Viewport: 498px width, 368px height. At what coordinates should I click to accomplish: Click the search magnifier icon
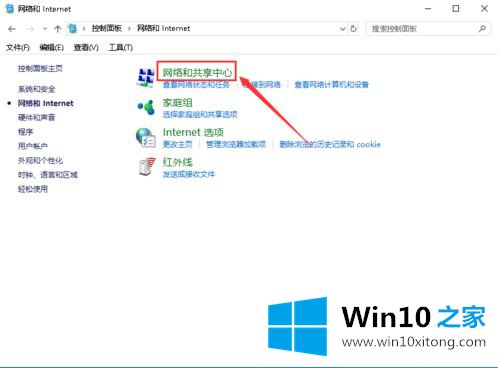482,29
